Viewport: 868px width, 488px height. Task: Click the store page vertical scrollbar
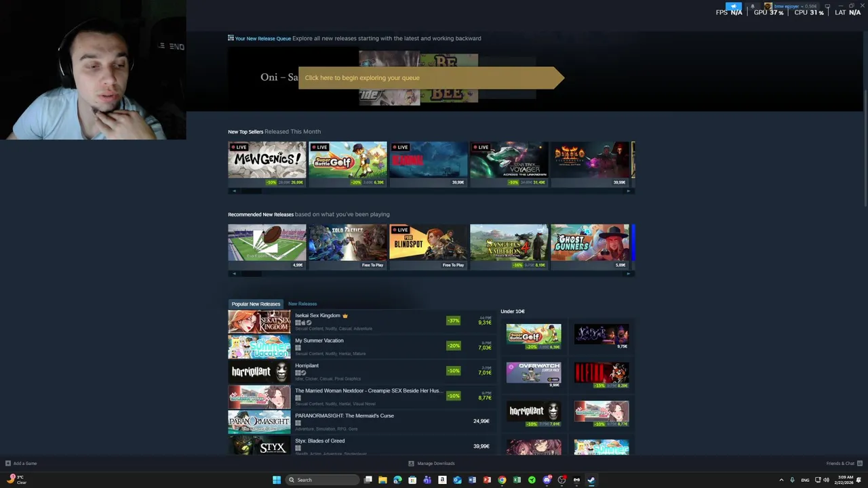pos(865,149)
